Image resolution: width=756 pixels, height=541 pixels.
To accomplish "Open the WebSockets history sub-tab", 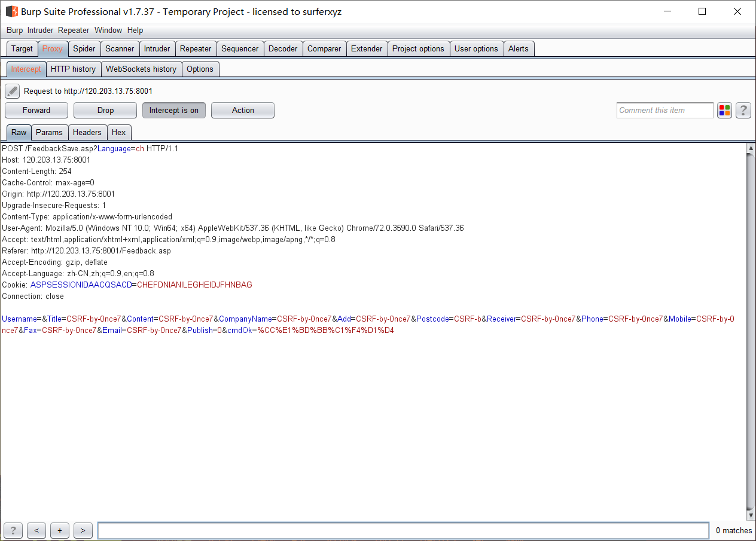I will click(141, 69).
